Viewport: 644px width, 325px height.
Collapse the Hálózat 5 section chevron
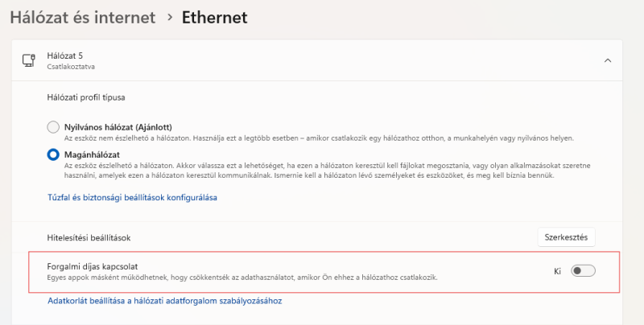pos(608,60)
